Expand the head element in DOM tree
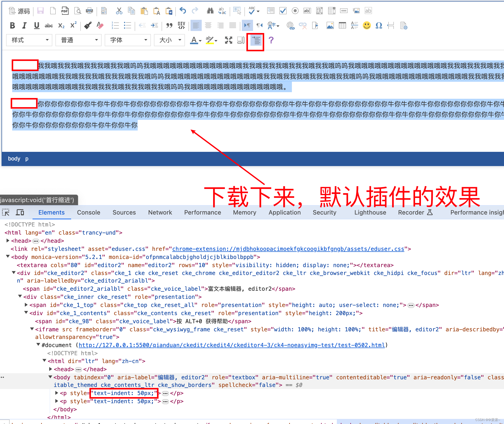Viewport: 504px width, 424px height. [x=8, y=240]
